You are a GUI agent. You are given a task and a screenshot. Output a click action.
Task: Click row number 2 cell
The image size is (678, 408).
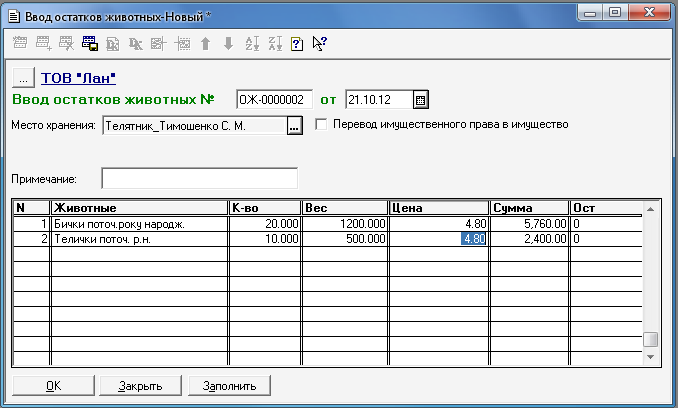tap(32, 239)
